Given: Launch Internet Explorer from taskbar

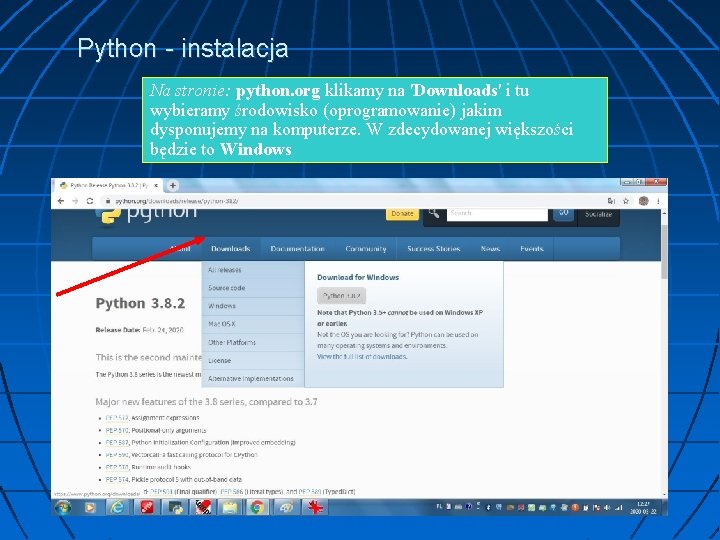Looking at the screenshot, I should [118, 507].
